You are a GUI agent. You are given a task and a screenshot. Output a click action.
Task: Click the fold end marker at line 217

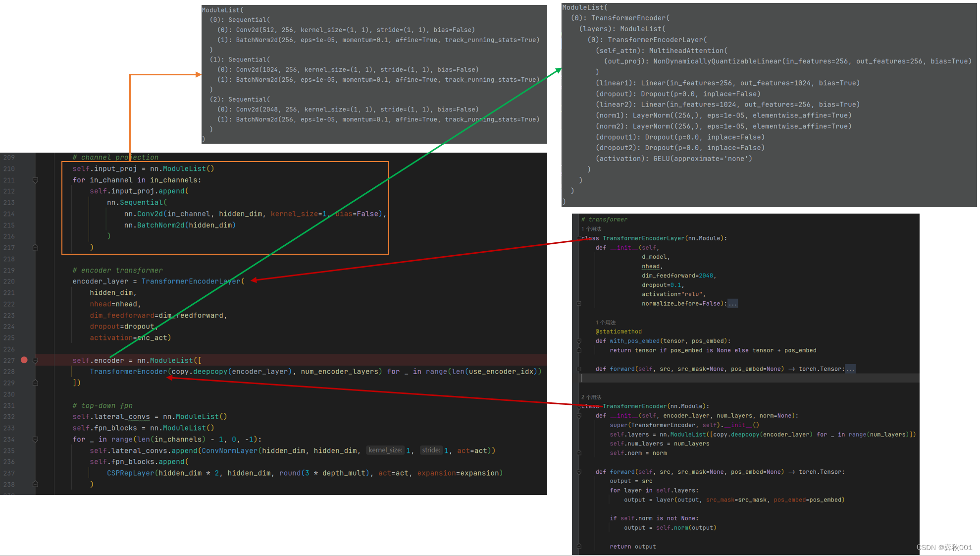point(35,247)
